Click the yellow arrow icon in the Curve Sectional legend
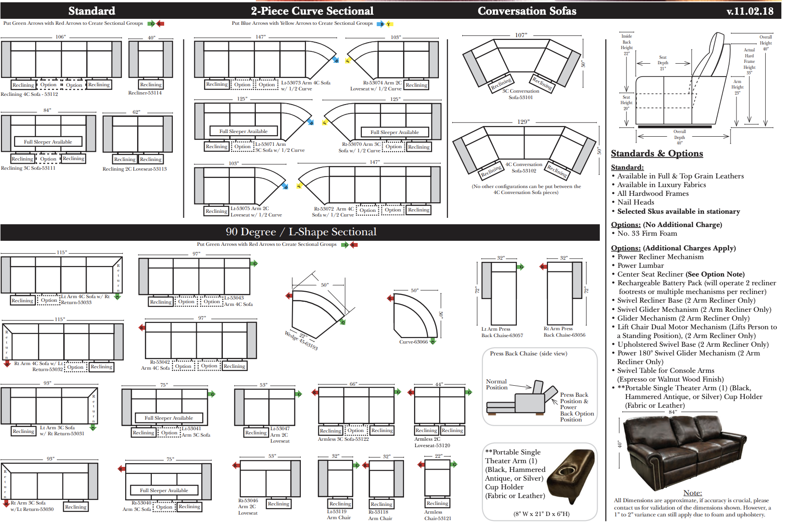 tap(389, 24)
